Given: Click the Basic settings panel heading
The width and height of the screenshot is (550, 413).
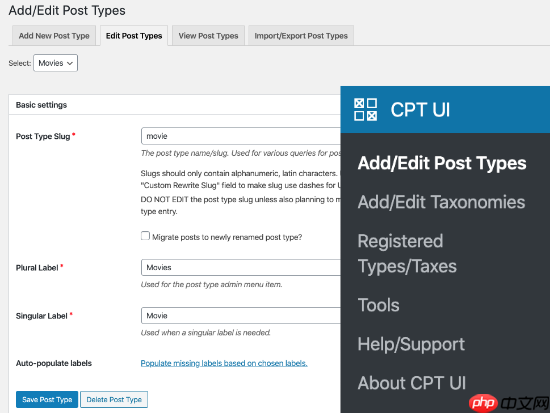Looking at the screenshot, I should coord(41,105).
